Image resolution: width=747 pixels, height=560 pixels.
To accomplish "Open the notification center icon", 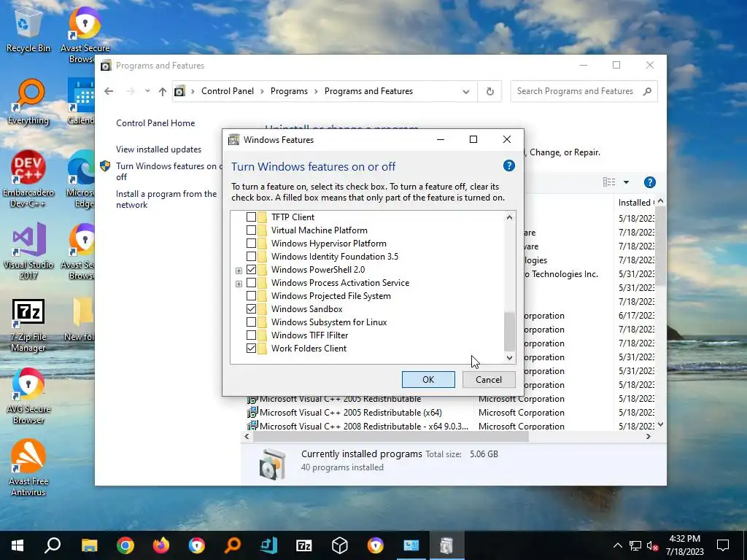I will 723,545.
